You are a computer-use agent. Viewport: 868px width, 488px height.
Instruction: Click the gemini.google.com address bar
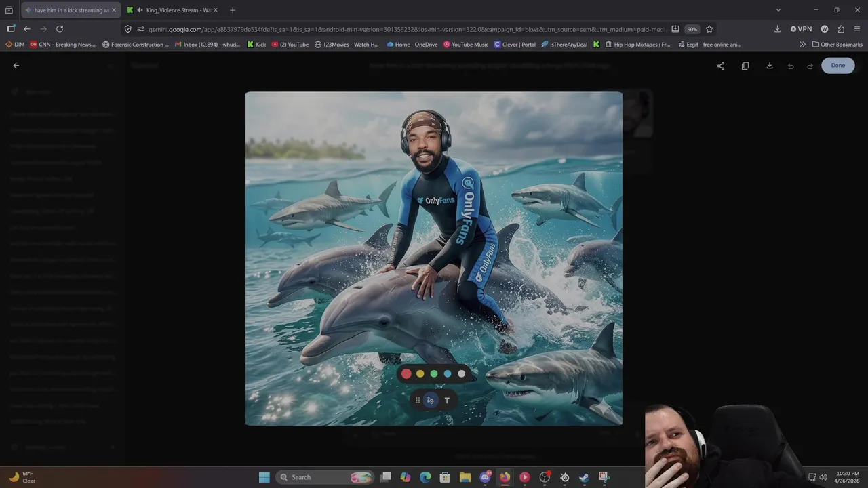pos(407,29)
